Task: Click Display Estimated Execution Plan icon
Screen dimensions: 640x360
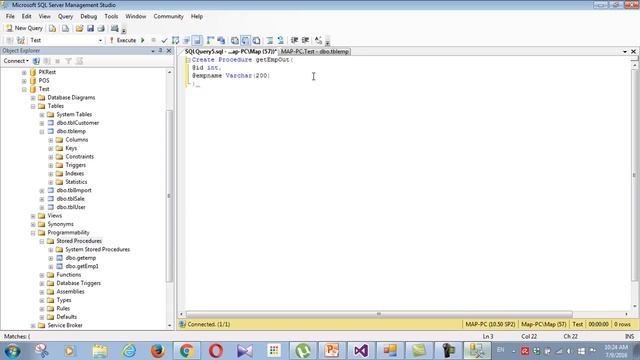Action: pos(176,40)
